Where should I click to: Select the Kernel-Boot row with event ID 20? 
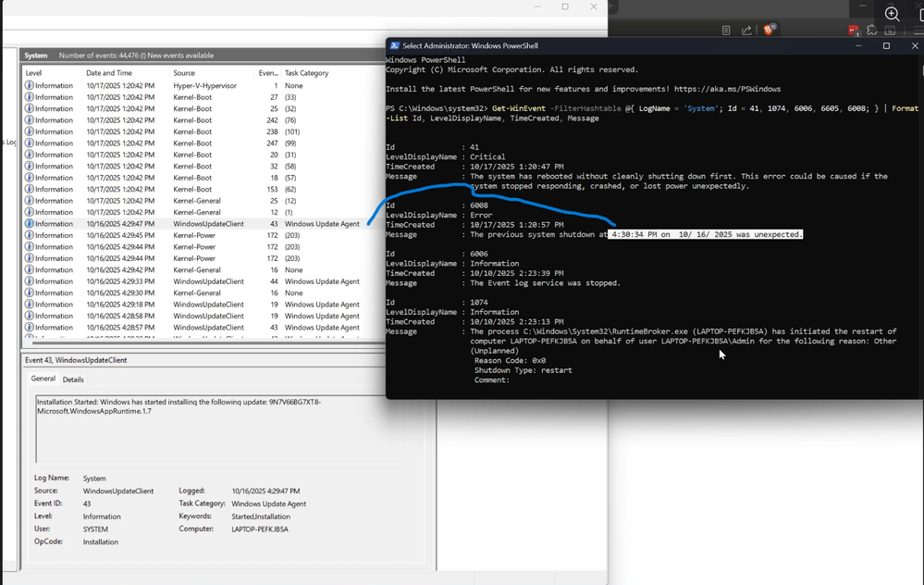pos(203,155)
